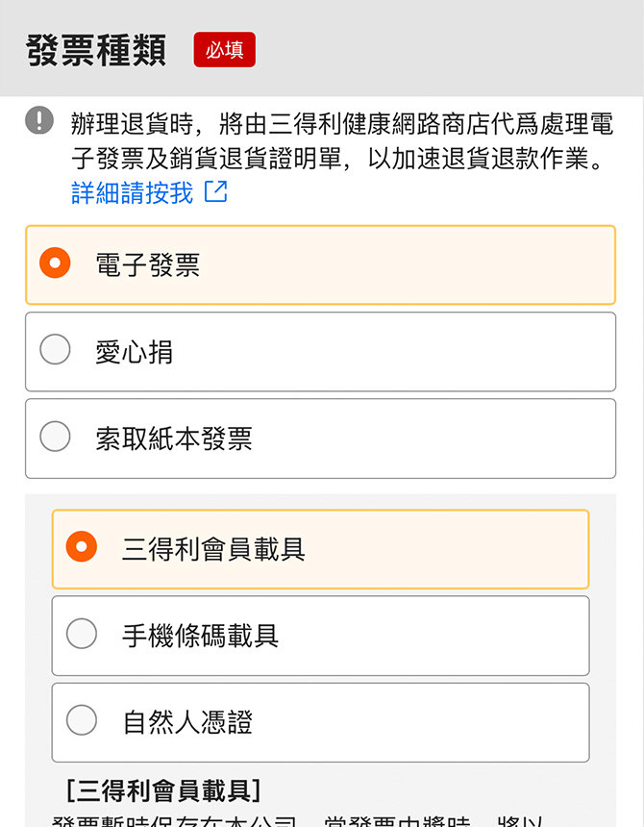Choose the 愛心捐 radio circle
The image size is (644, 827).
55,350
